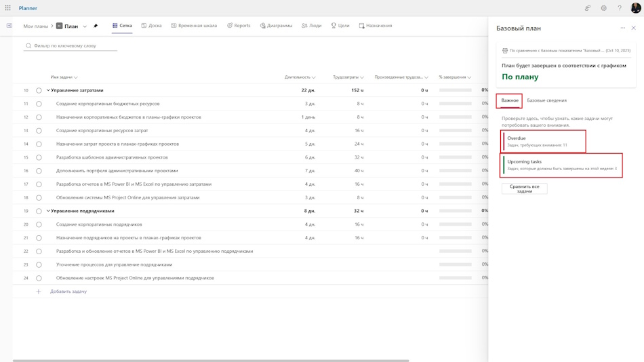Image resolution: width=644 pixels, height=362 pixels.
Task: Click the progress bar of task 21
Action: (x=455, y=237)
